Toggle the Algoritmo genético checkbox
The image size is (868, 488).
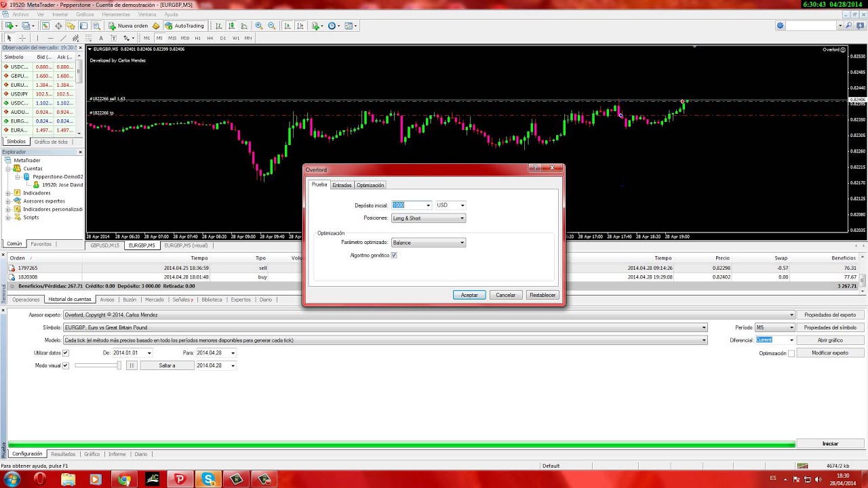coord(394,256)
